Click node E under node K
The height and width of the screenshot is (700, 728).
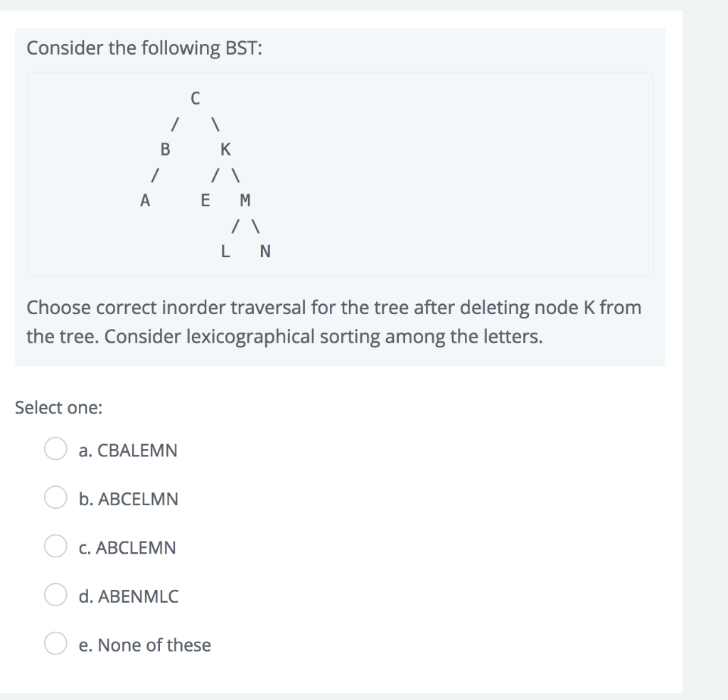pos(205,200)
